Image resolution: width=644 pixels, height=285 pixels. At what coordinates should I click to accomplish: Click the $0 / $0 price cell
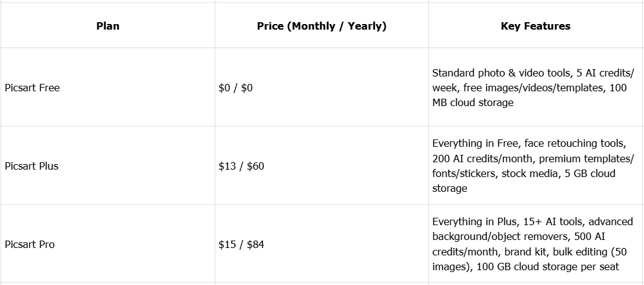point(236,88)
